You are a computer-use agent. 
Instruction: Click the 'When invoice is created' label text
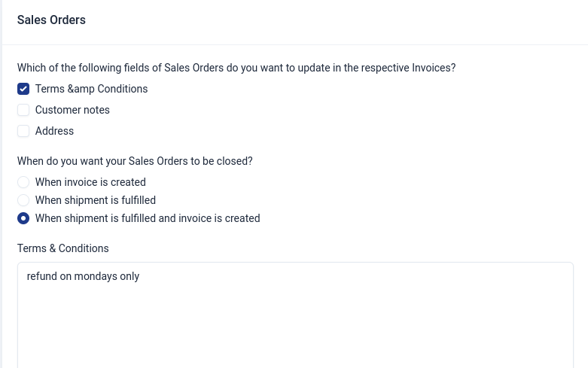(x=90, y=182)
